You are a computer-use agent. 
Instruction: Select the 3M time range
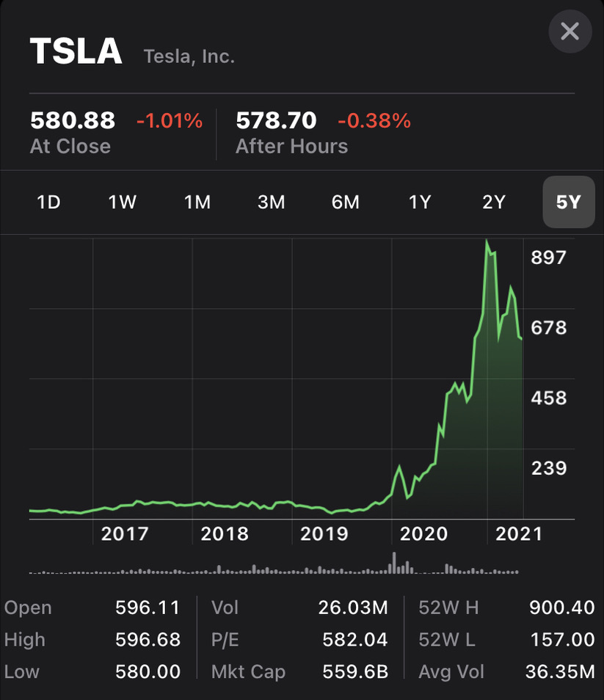point(271,202)
